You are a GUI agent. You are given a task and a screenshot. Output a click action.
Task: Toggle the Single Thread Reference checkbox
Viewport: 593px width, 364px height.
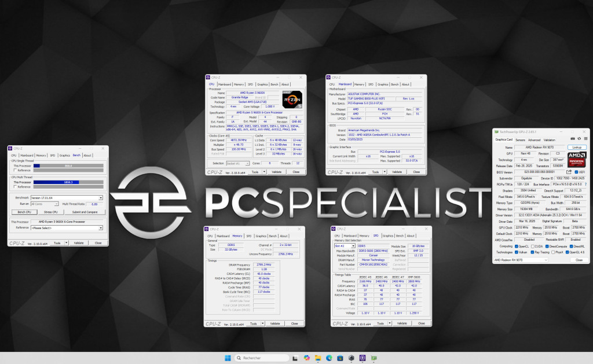tap(15, 170)
